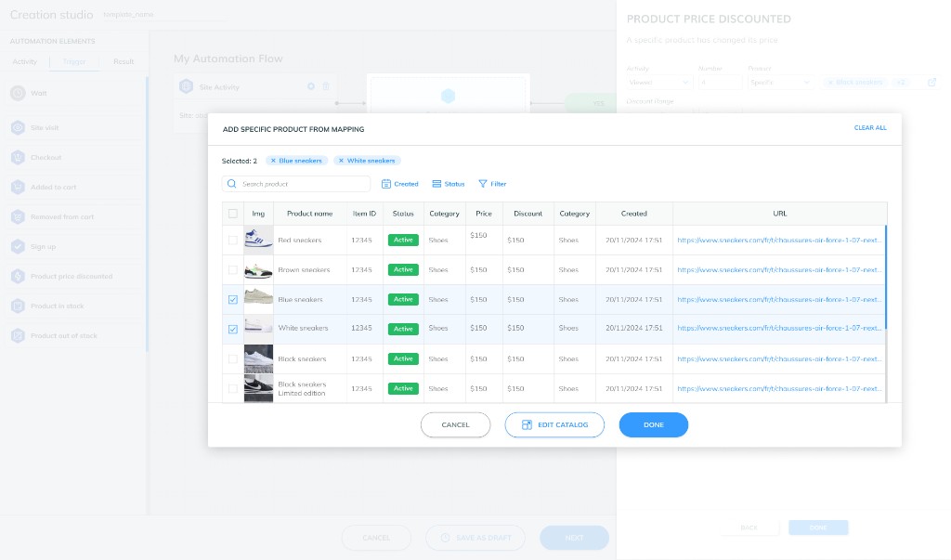Click the search magnifier icon in dialog
This screenshot has height=560, width=951.
tap(231, 184)
